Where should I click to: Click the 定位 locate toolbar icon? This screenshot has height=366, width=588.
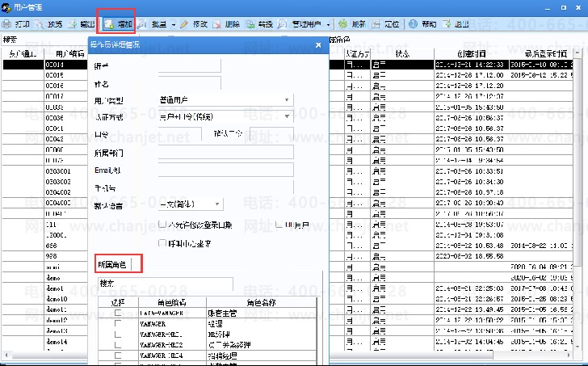click(x=376, y=24)
